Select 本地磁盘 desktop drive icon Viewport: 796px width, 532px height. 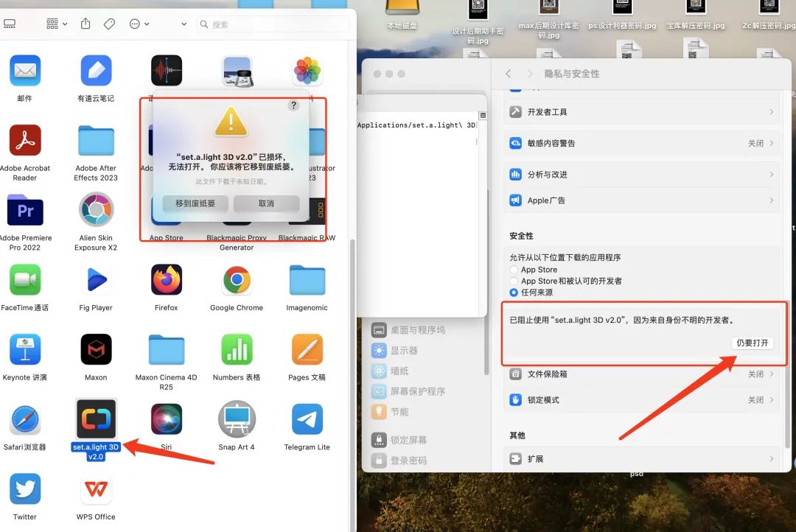click(402, 15)
